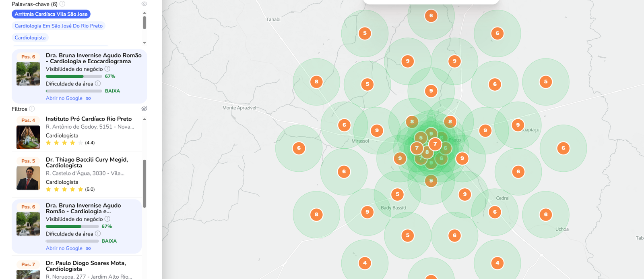Click the results list up arrow
This screenshot has width=644, height=279.
(x=144, y=119)
